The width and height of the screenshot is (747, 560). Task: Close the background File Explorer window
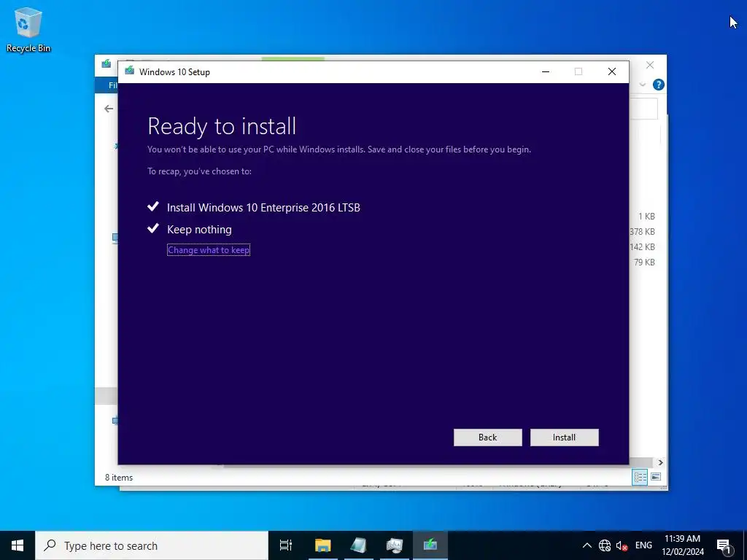650,65
